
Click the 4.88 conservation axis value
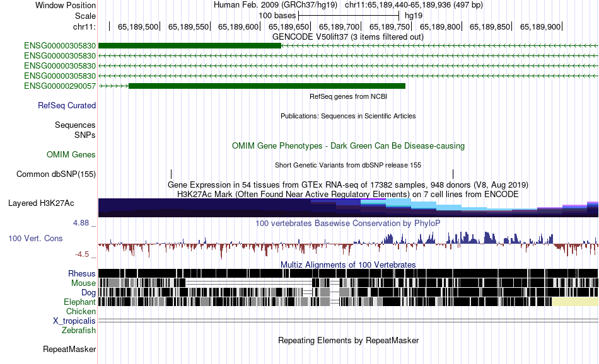[x=81, y=223]
